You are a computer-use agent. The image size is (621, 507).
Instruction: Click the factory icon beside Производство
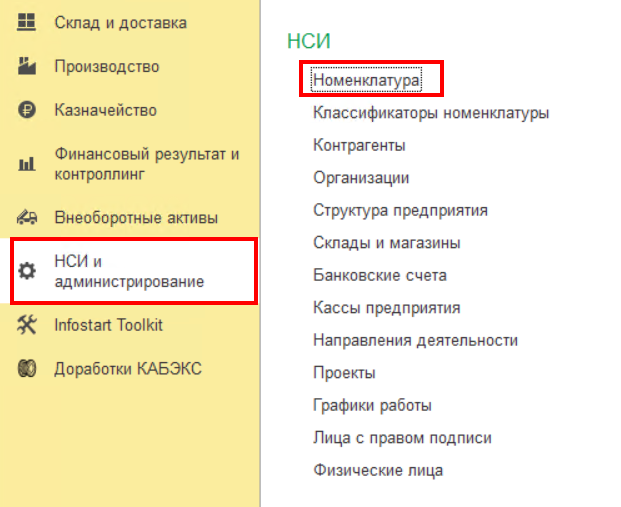point(27,66)
